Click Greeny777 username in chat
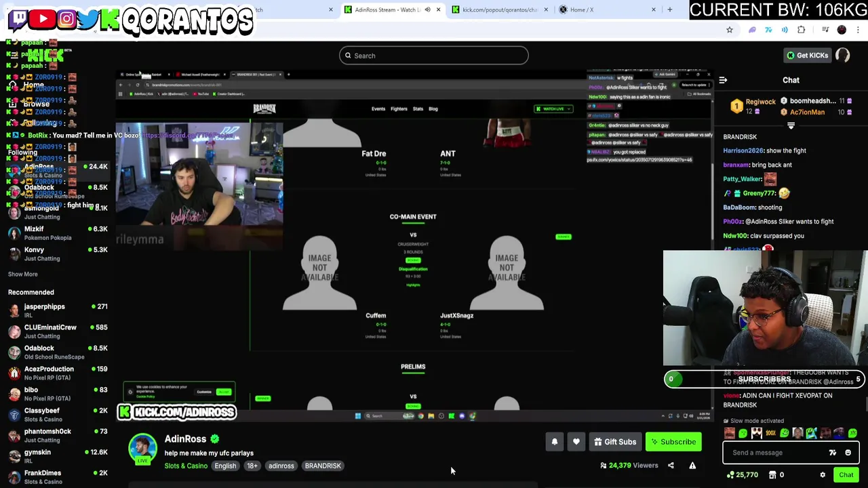868x488 pixels. point(759,193)
